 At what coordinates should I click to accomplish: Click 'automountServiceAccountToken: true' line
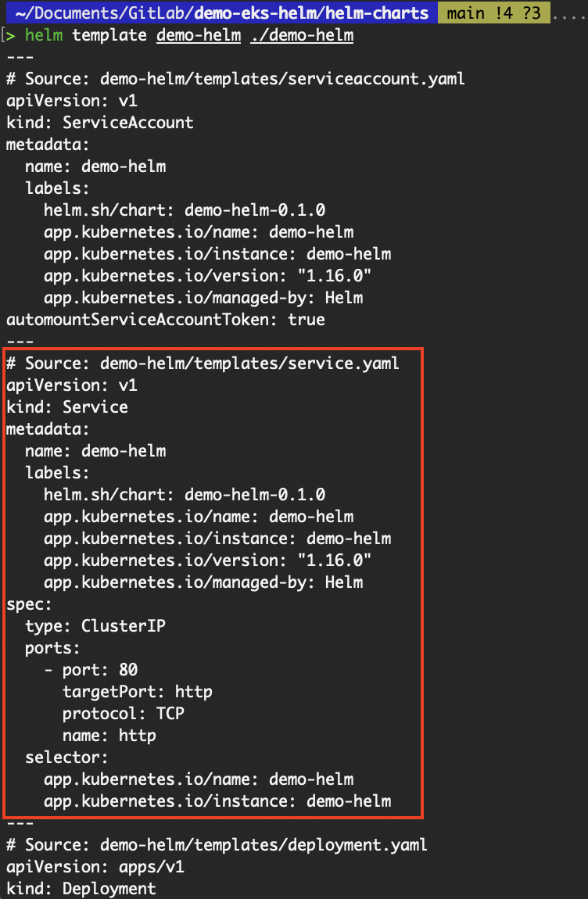(x=166, y=320)
